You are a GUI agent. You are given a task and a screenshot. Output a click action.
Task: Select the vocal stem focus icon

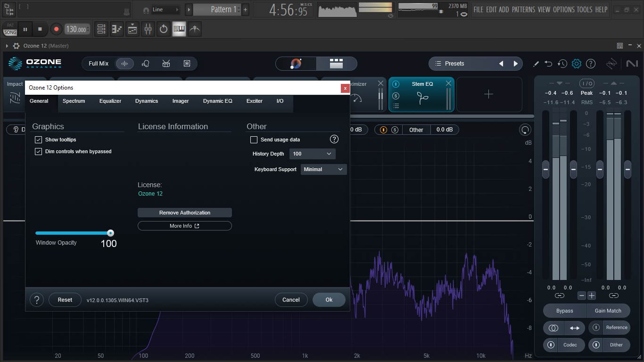[146, 64]
